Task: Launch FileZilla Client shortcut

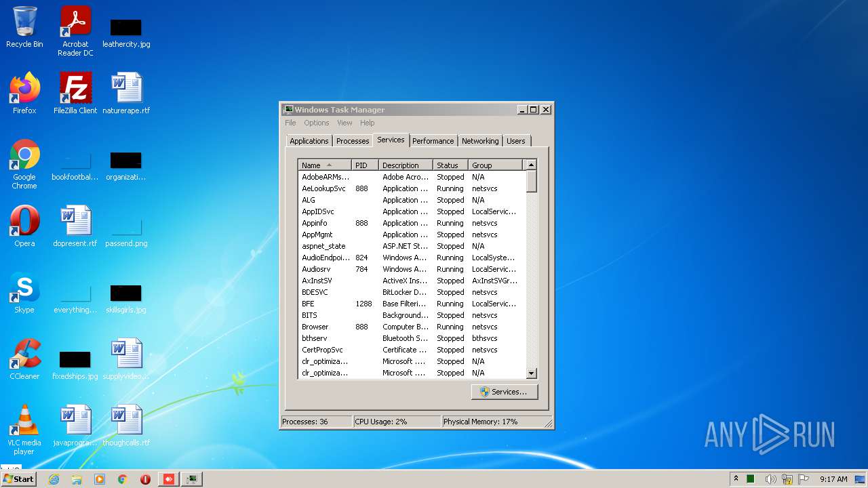Action: (x=75, y=94)
